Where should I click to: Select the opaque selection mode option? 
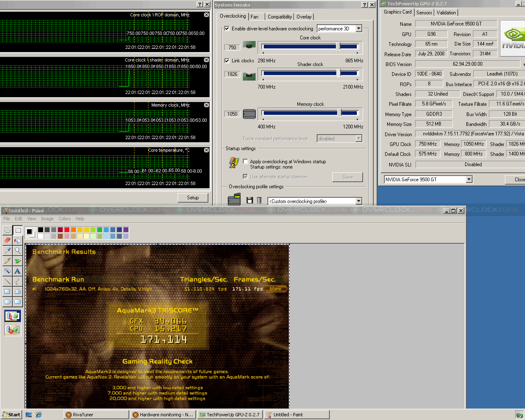pyautogui.click(x=13, y=316)
